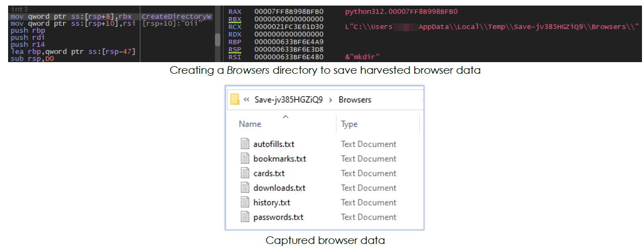The image size is (644, 249).
Task: Select the push rbp instruction
Action: (x=27, y=30)
